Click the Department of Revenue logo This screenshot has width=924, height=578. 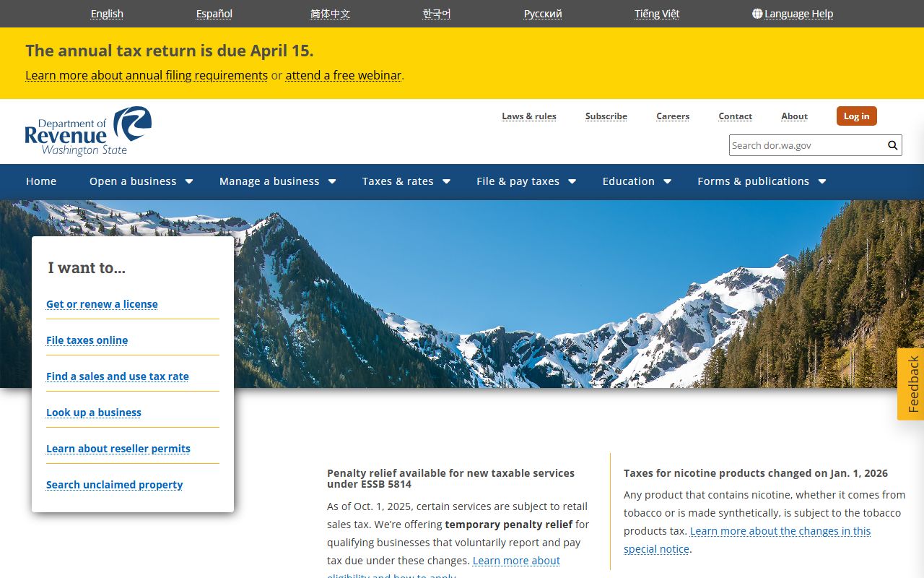88,131
